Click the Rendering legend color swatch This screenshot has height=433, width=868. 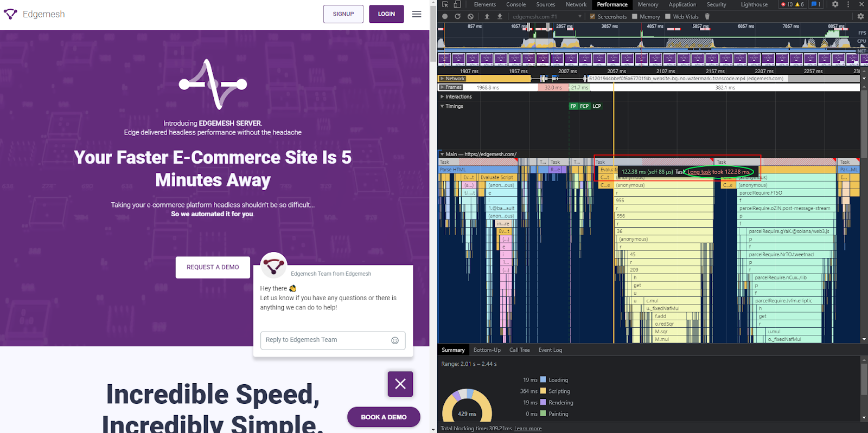(x=543, y=402)
